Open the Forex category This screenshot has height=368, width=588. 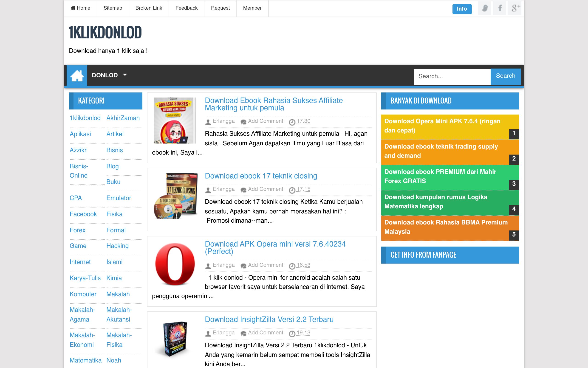[x=77, y=230]
